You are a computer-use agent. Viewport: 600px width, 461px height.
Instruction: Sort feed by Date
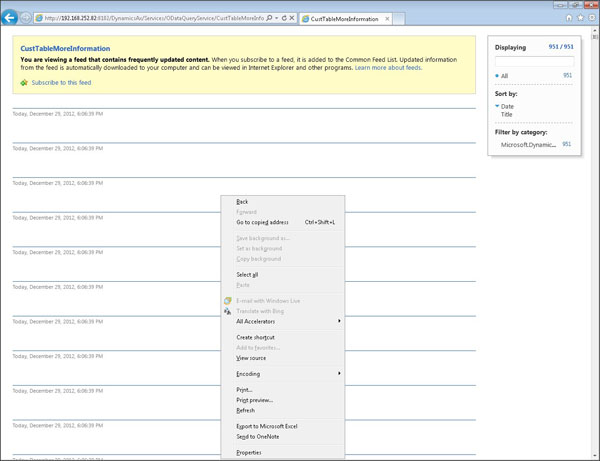(507, 106)
